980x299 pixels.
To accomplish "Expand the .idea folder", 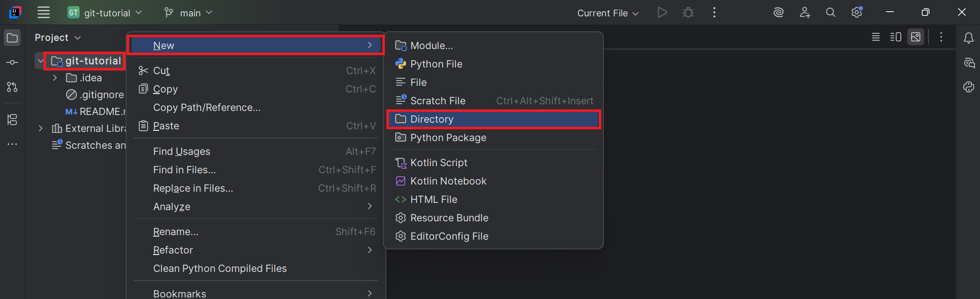I will click(x=55, y=78).
